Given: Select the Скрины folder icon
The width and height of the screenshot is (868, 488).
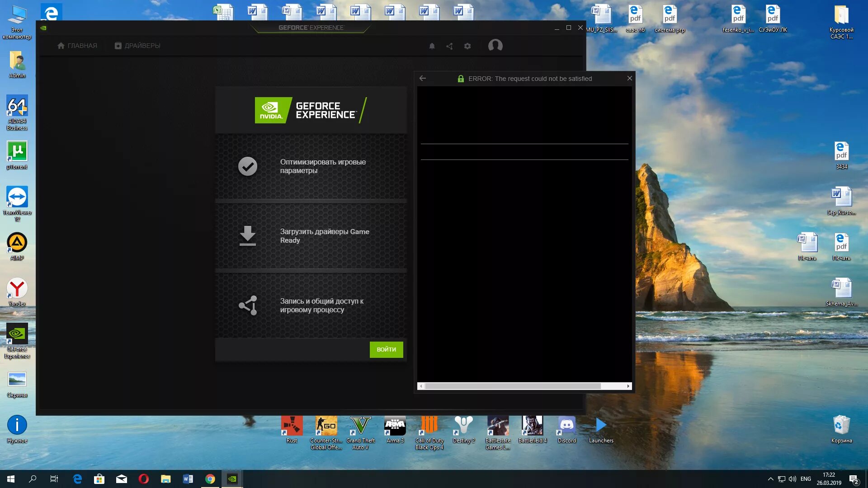Looking at the screenshot, I should [x=17, y=385].
